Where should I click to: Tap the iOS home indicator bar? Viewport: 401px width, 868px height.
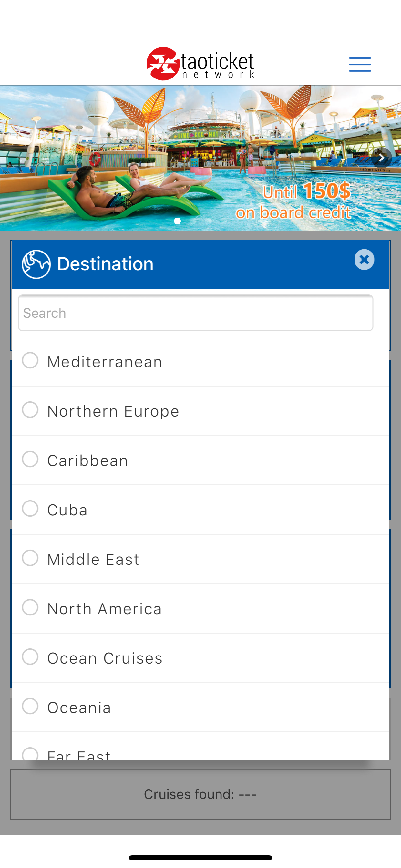click(x=200, y=858)
